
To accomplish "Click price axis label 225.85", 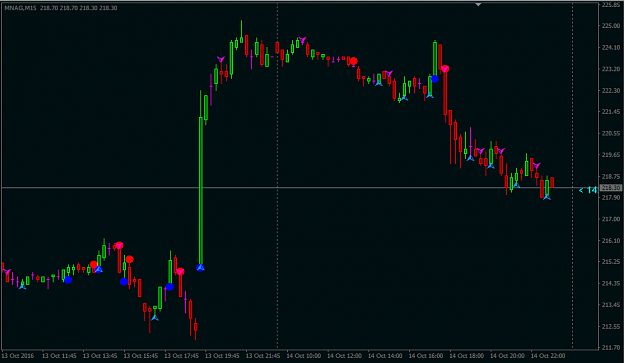I will coord(611,5).
